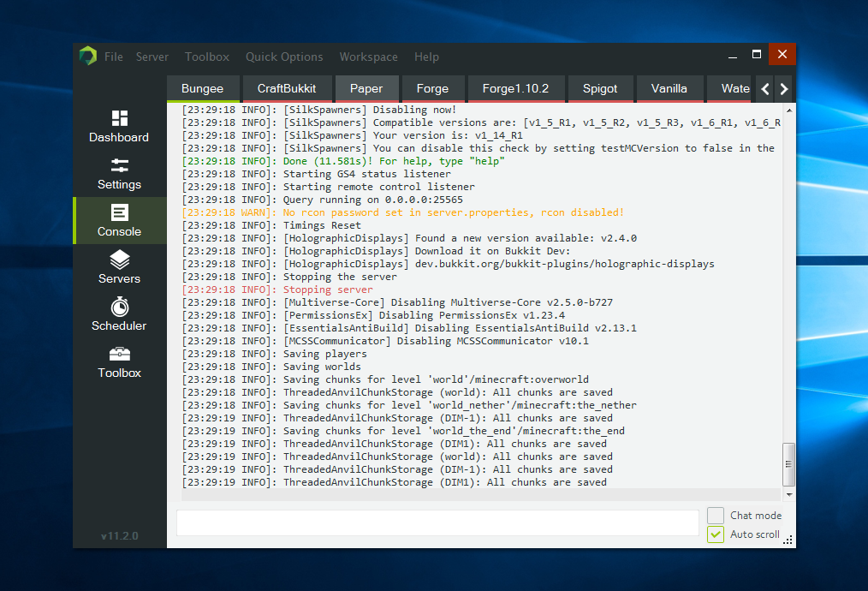Open the Toolbox briefcase icon
The height and width of the screenshot is (591, 868).
[x=120, y=354]
